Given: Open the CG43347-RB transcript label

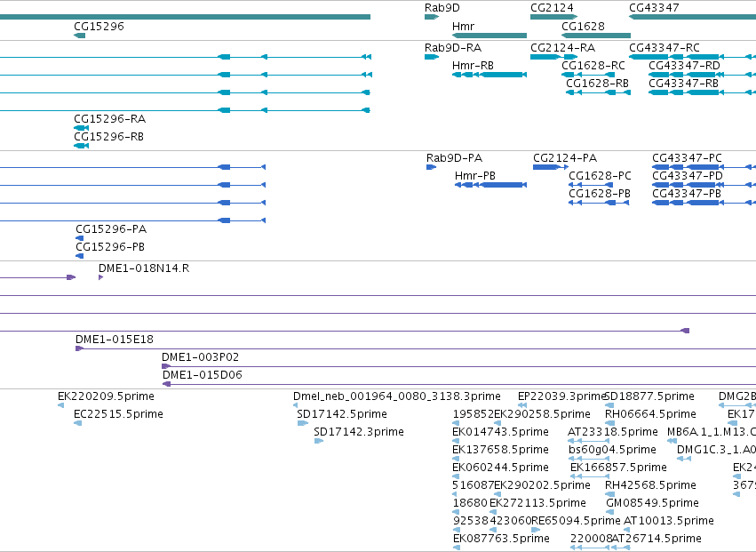Looking at the screenshot, I should click(684, 84).
